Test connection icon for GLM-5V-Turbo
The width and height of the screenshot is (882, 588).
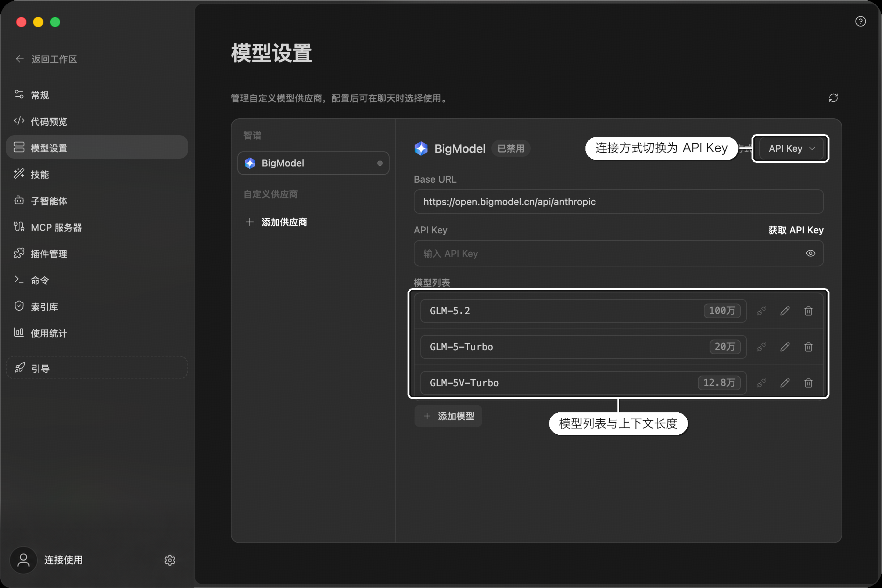tap(761, 383)
